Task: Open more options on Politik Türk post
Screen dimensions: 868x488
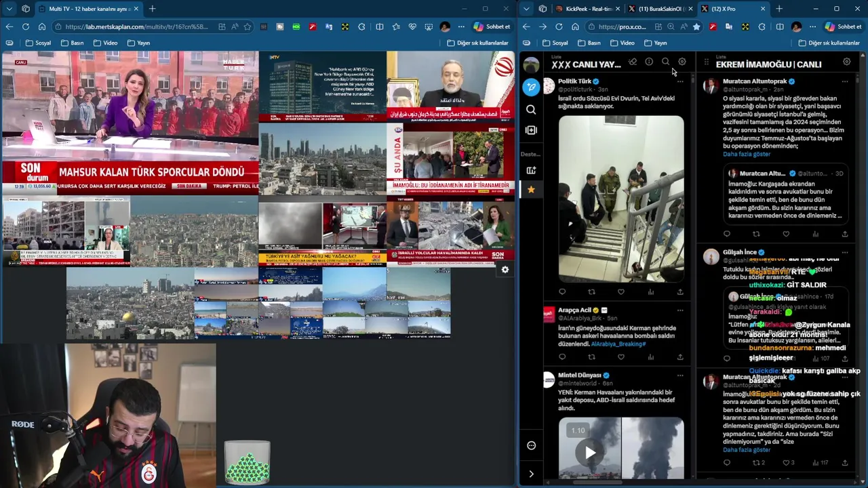Action: pos(680,81)
